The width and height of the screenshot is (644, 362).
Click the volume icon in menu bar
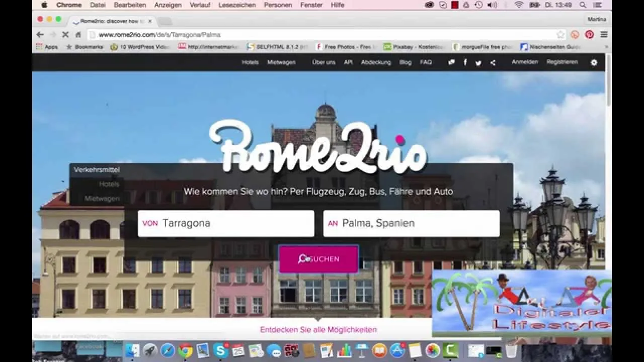[x=492, y=5]
